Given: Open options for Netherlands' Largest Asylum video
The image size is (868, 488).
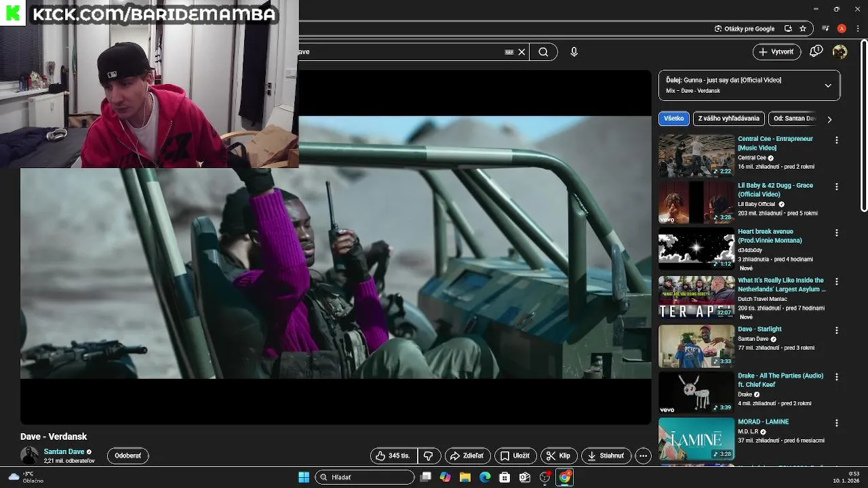Looking at the screenshot, I should 836,281.
